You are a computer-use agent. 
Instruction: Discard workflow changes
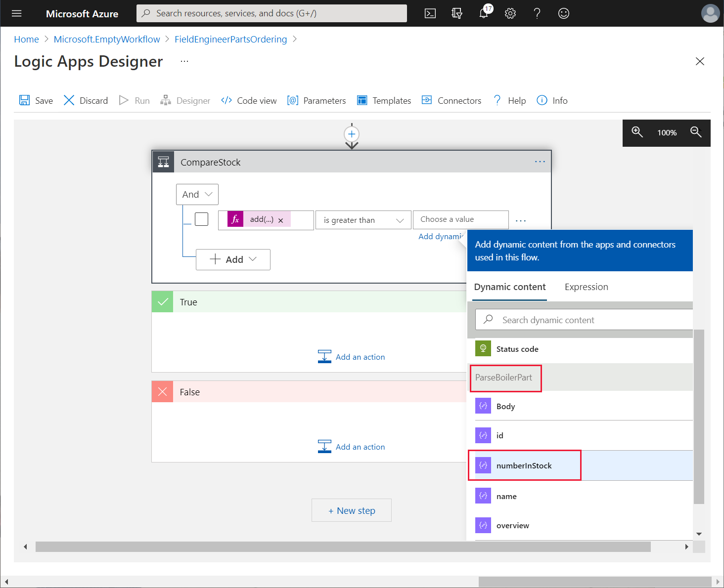point(86,101)
